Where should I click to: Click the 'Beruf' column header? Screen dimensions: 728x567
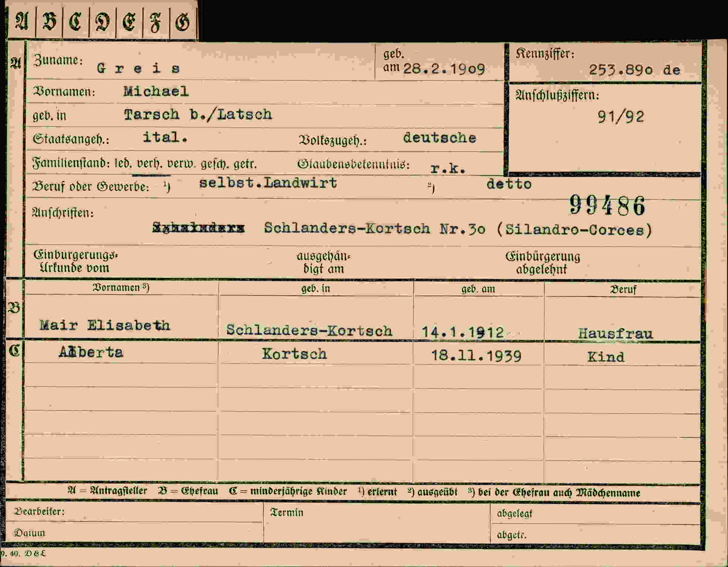[623, 290]
